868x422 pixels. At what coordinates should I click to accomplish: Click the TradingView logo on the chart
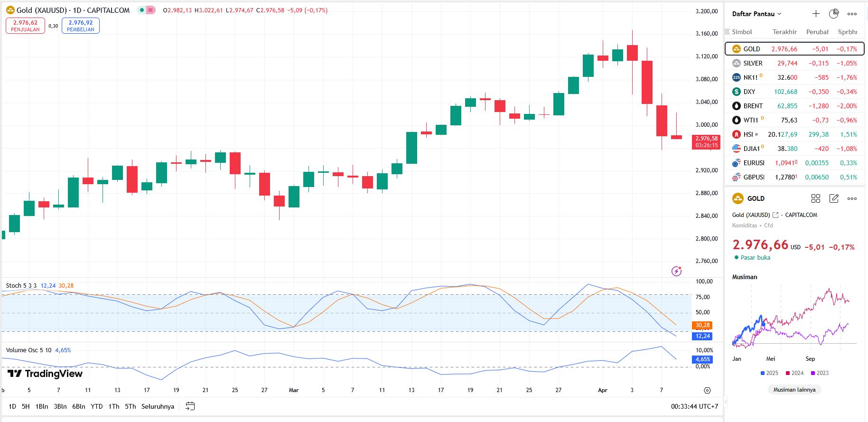pos(45,374)
